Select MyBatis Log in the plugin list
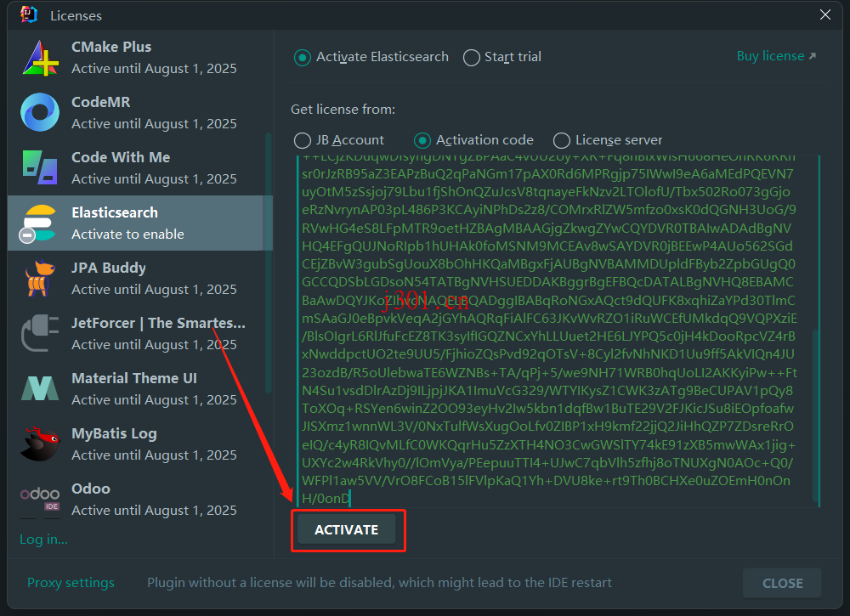 (140, 444)
